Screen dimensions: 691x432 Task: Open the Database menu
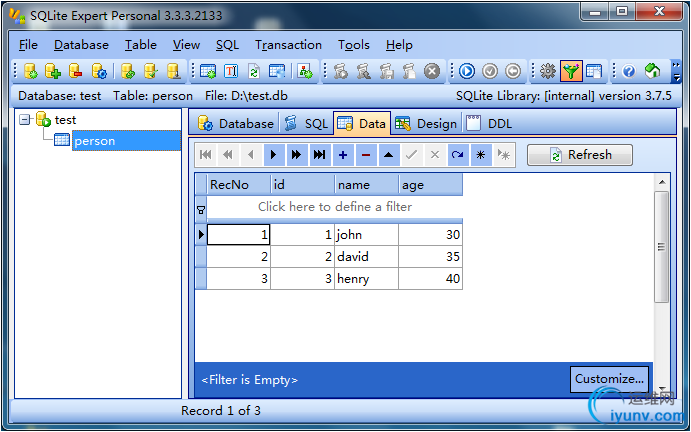pos(81,45)
